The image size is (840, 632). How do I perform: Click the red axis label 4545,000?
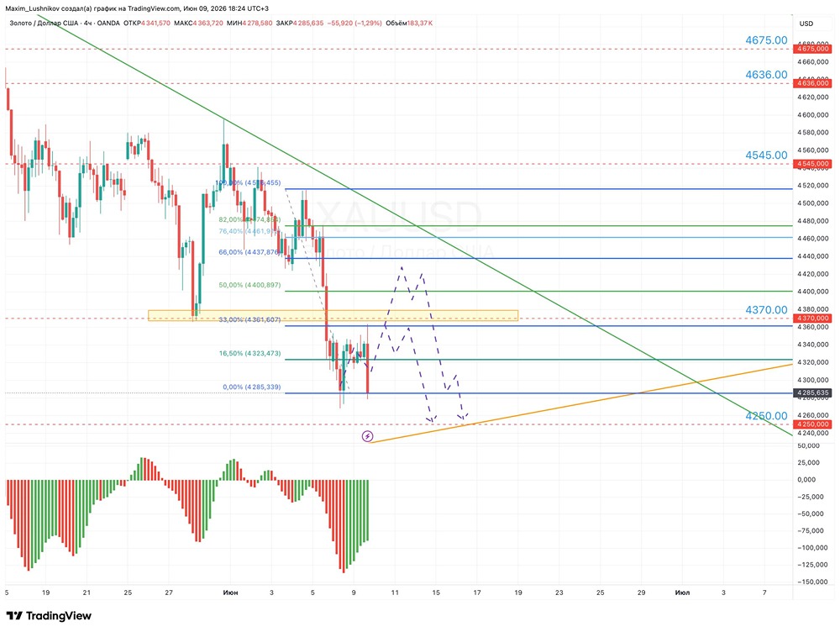[x=813, y=164]
